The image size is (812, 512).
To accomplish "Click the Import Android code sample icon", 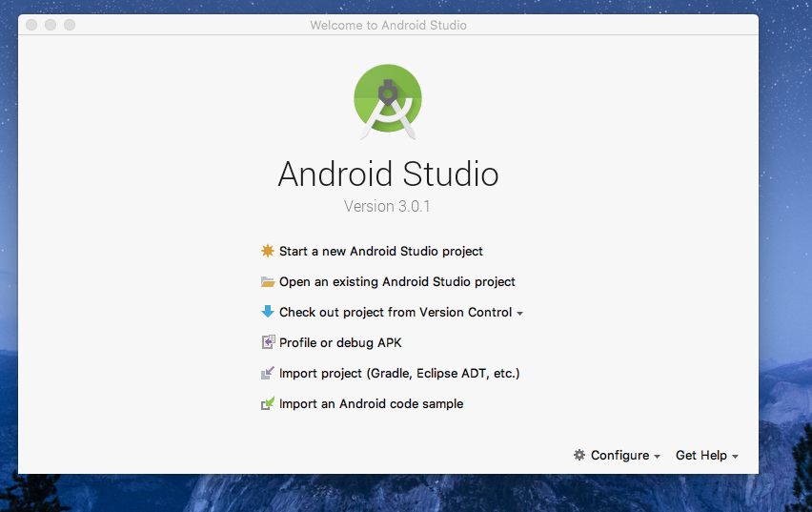I will tap(268, 403).
